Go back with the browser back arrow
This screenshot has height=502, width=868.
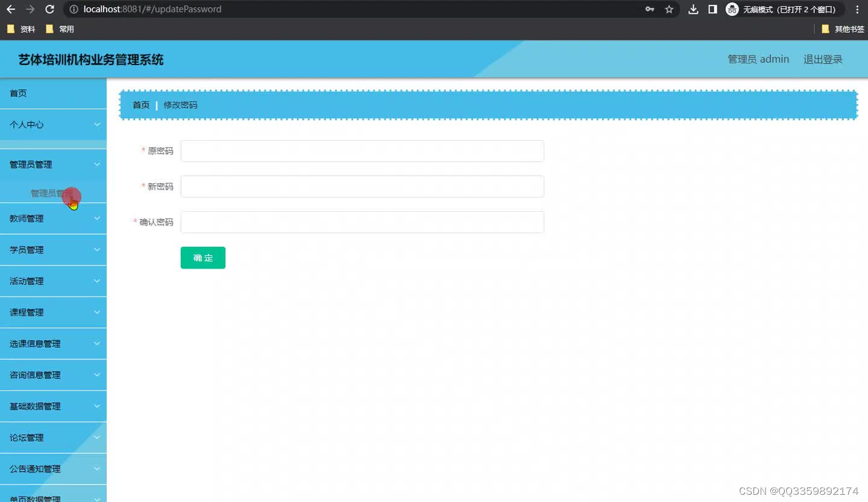(11, 9)
